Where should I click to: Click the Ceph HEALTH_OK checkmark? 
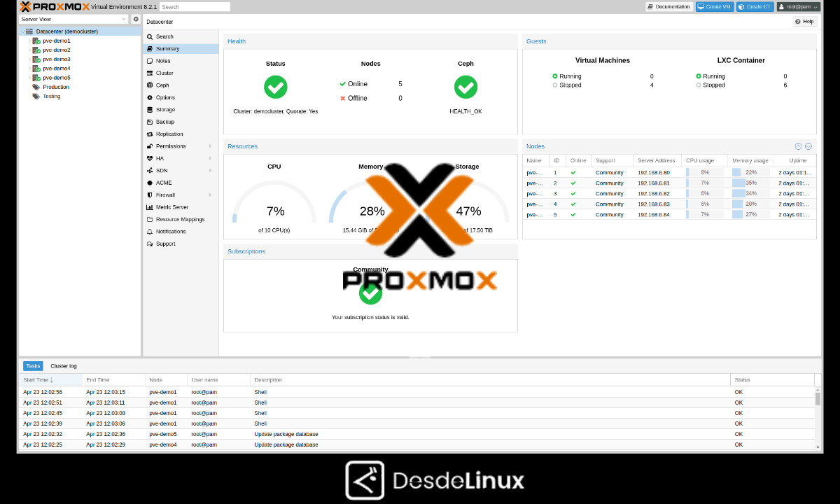[465, 87]
